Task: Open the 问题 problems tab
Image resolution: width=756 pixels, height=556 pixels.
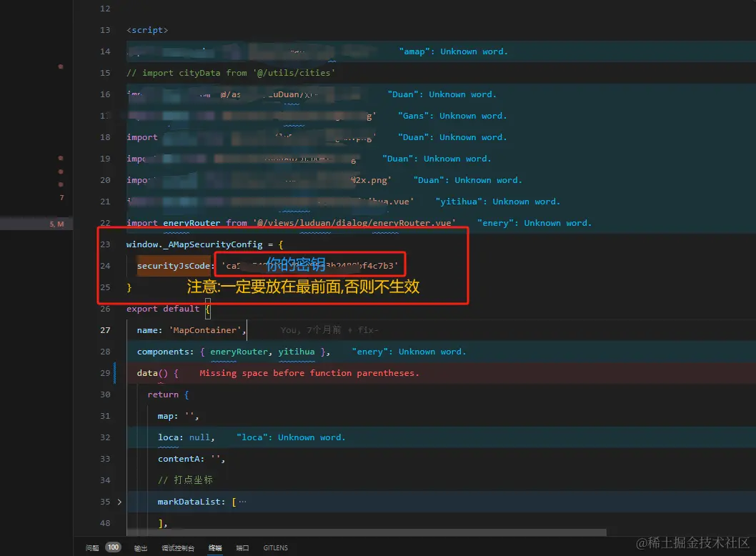Action: [x=91, y=548]
